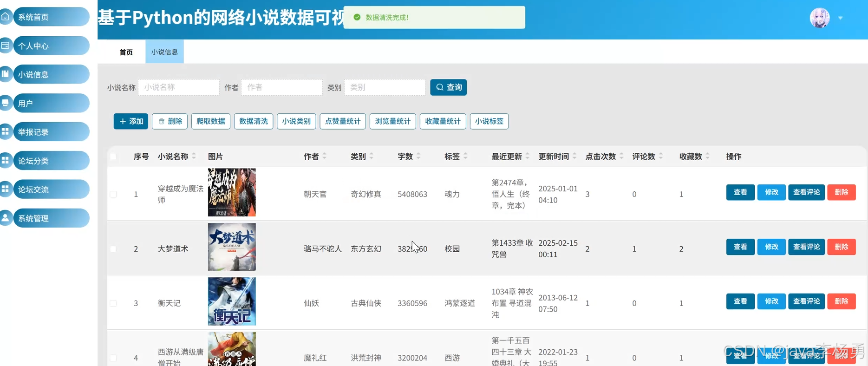The width and height of the screenshot is (868, 366).
Task: Switch to the 小说信息 tab
Action: pyautogui.click(x=164, y=52)
